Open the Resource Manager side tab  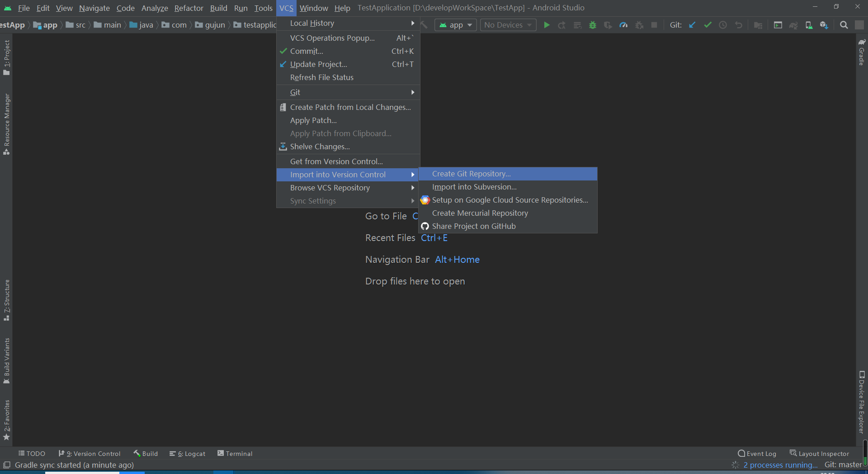coord(6,124)
